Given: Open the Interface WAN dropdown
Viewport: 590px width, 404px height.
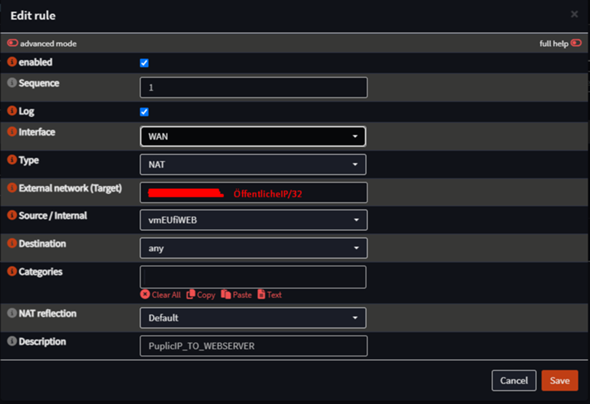Looking at the screenshot, I should coord(253,136).
